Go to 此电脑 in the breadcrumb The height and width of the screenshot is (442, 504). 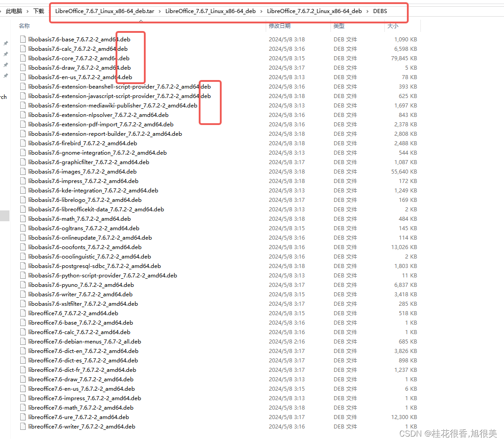coord(14,11)
